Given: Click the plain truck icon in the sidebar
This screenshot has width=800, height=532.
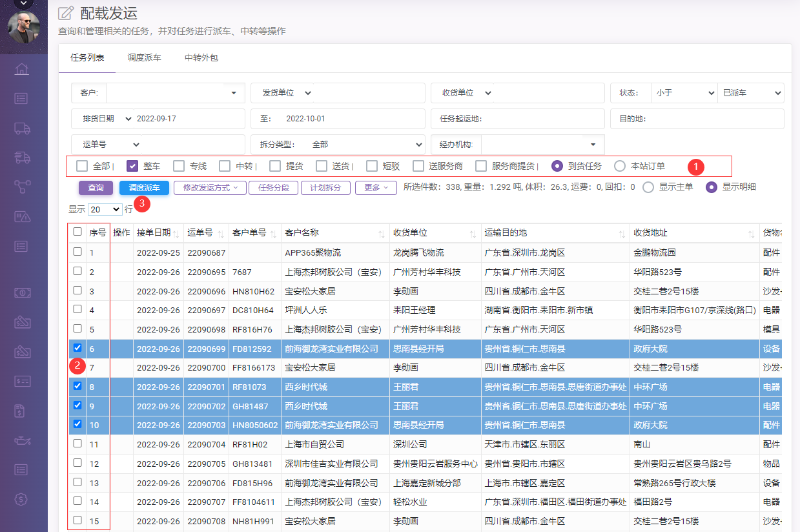Looking at the screenshot, I should (22, 128).
